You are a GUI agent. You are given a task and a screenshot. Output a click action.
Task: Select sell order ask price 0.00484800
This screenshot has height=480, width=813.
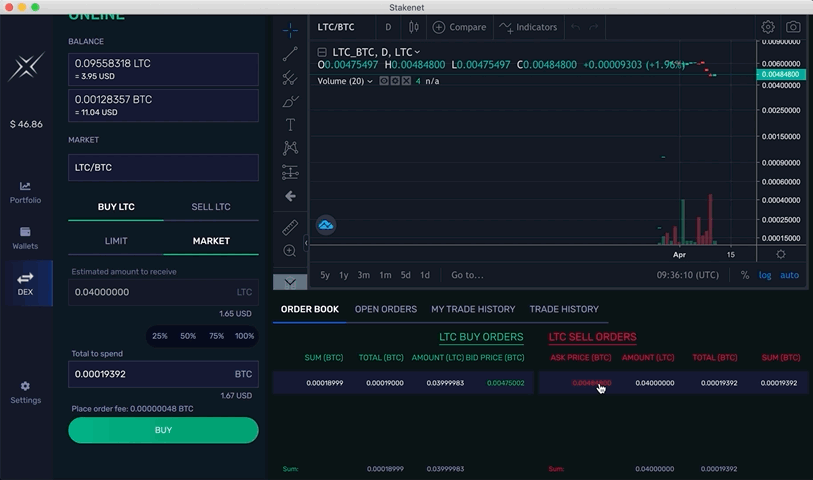click(x=592, y=383)
